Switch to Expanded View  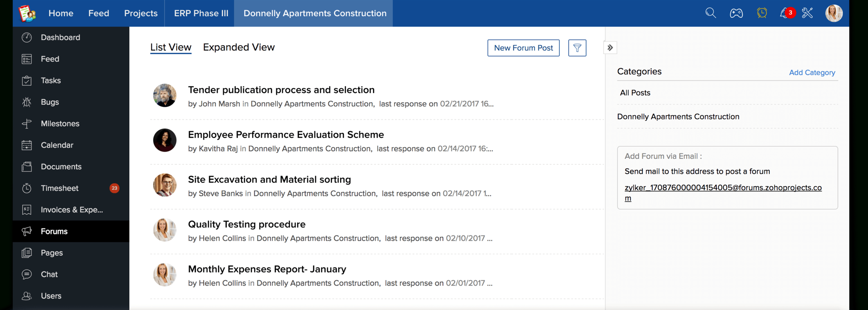239,47
